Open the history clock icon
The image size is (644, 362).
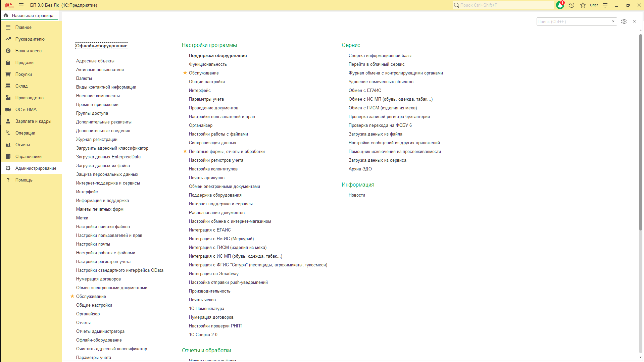[572, 5]
